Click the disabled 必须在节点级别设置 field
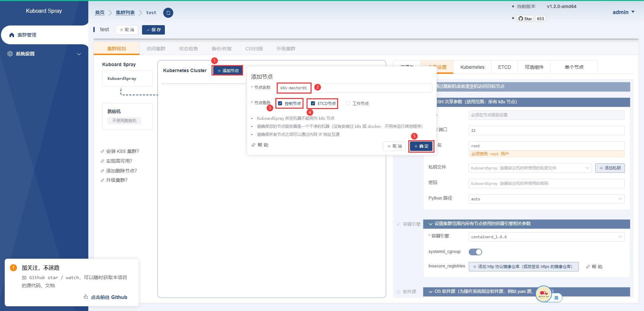The image size is (644, 311). click(x=547, y=115)
